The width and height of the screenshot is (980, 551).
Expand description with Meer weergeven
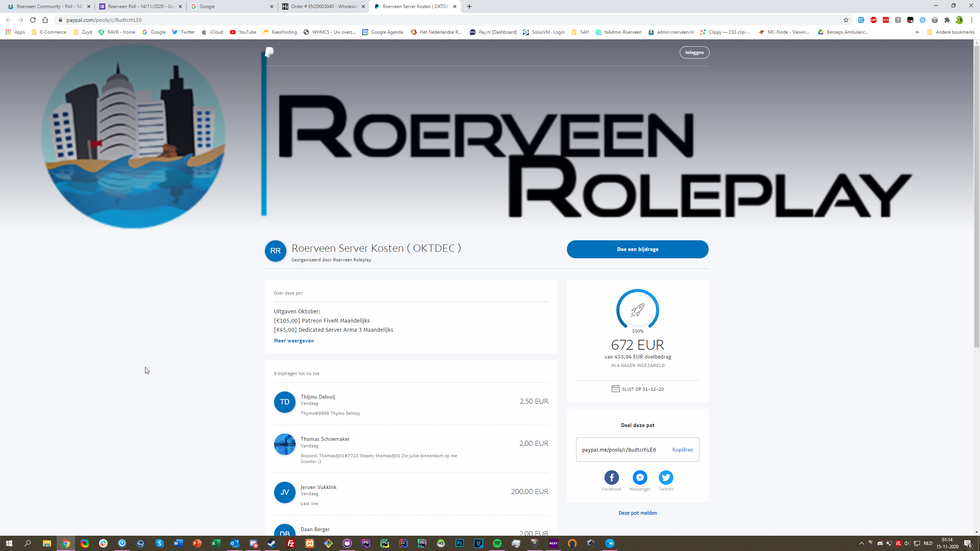coord(294,341)
